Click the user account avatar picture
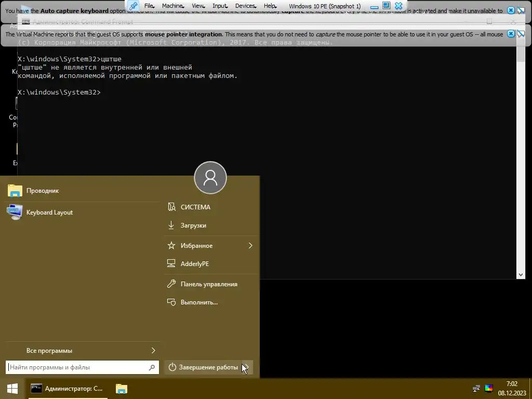 tap(210, 178)
